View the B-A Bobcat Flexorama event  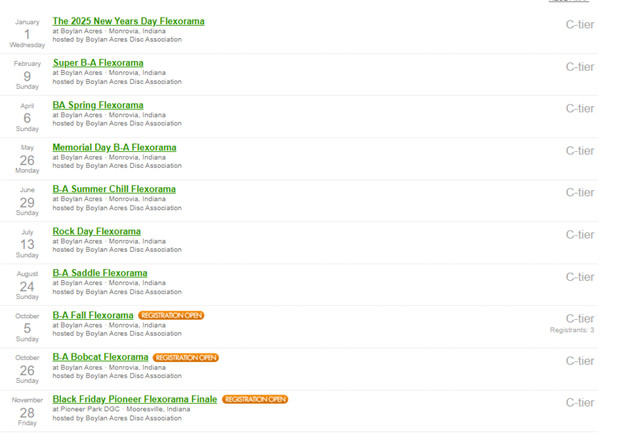(x=100, y=357)
